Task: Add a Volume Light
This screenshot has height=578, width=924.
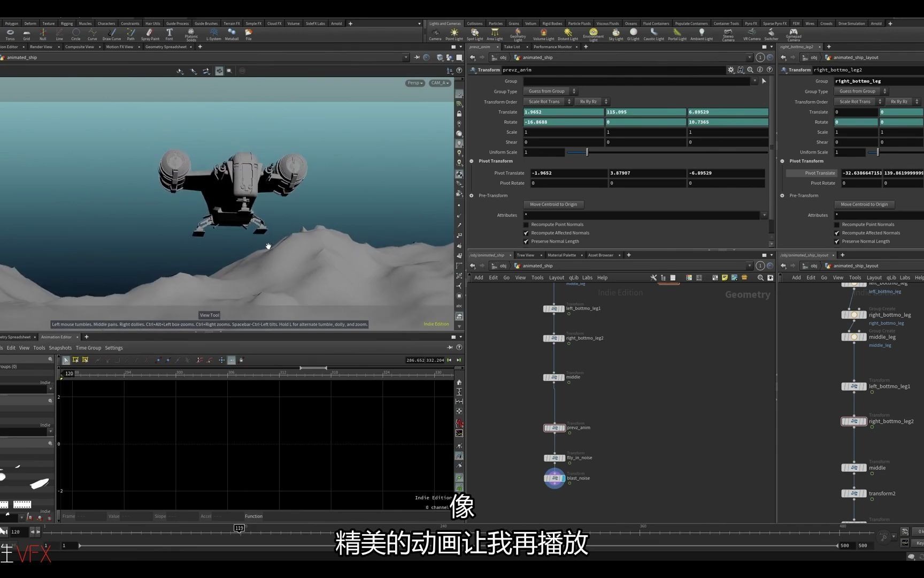Action: point(543,34)
